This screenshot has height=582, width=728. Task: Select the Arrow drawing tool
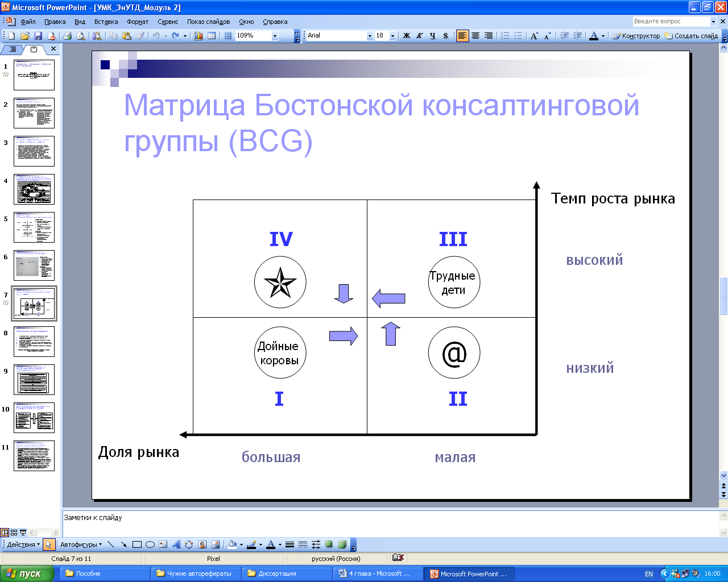click(x=123, y=544)
